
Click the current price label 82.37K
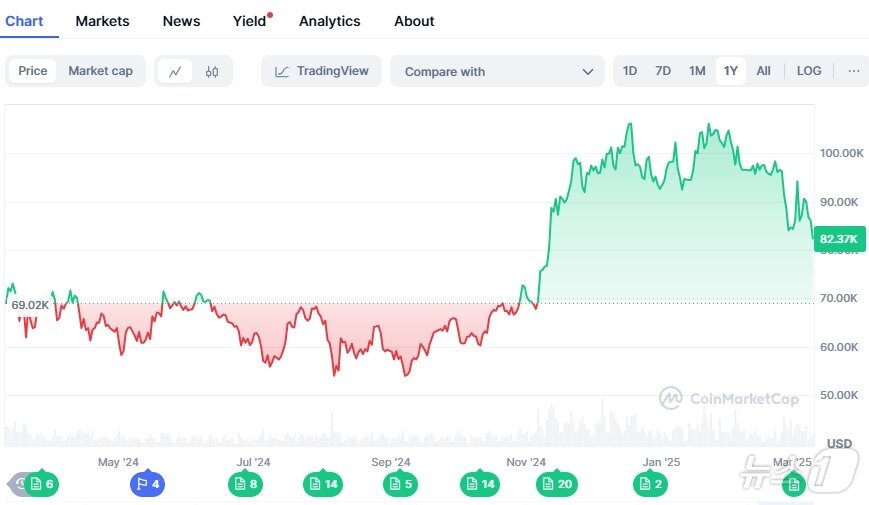(x=840, y=239)
